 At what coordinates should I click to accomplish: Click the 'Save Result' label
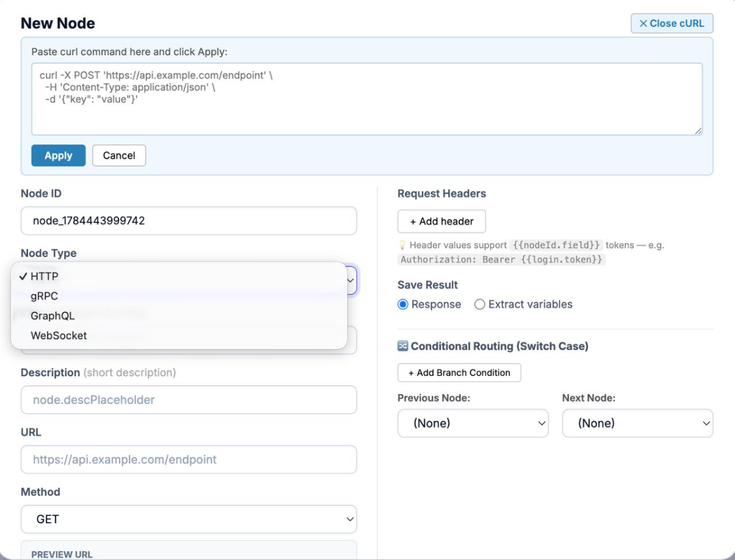pos(428,285)
